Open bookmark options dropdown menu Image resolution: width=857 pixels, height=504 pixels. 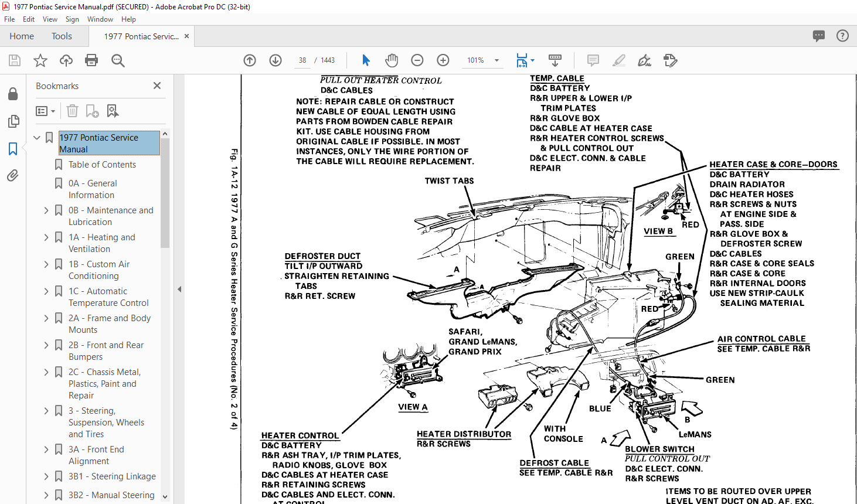45,111
